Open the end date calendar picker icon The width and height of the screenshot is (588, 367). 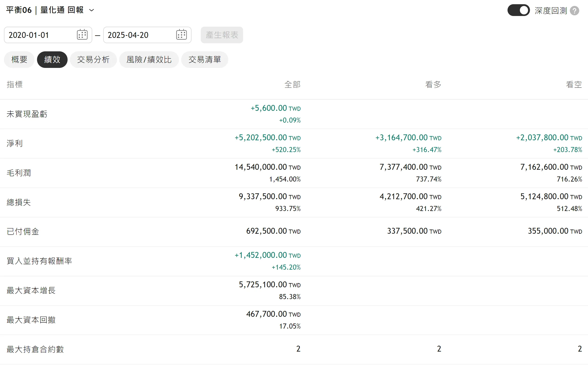click(x=181, y=35)
